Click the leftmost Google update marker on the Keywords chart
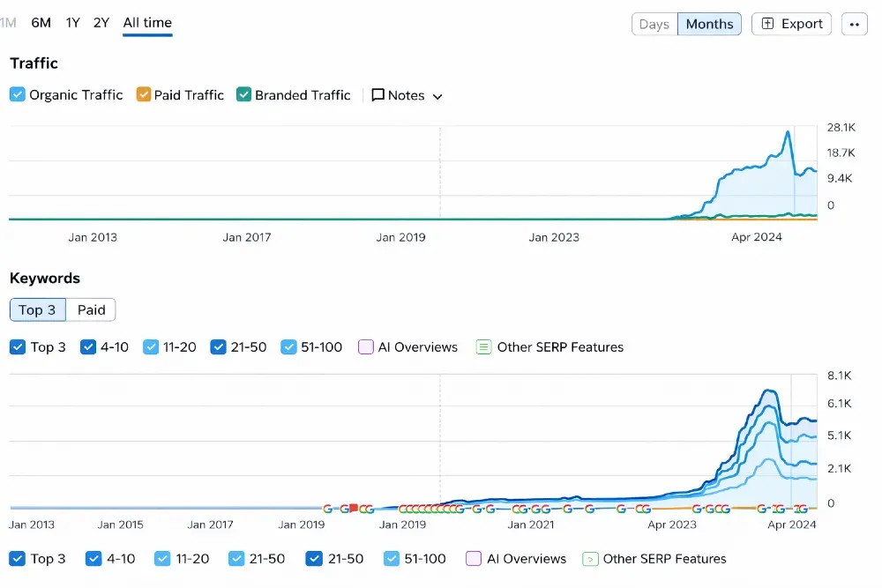 [x=328, y=509]
